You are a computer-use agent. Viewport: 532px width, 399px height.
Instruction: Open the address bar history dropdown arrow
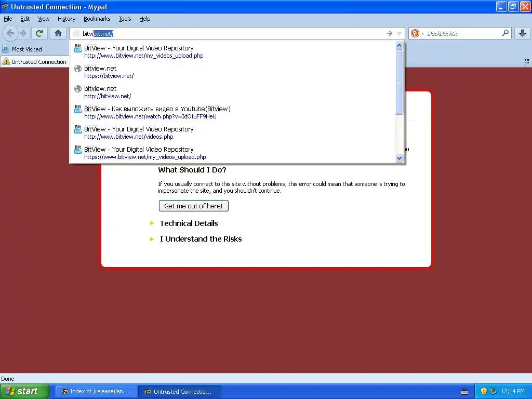click(x=399, y=33)
